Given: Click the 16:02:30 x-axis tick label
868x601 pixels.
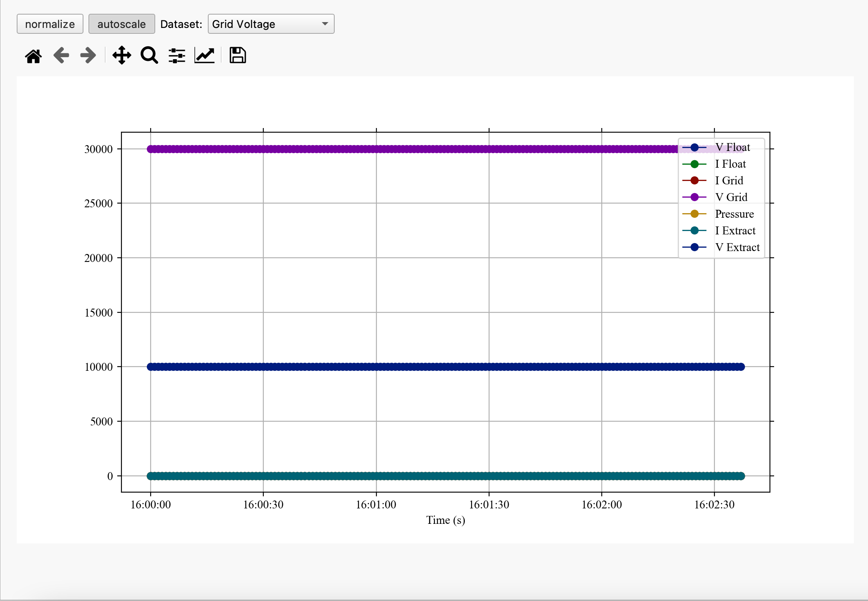Looking at the screenshot, I should (x=714, y=505).
